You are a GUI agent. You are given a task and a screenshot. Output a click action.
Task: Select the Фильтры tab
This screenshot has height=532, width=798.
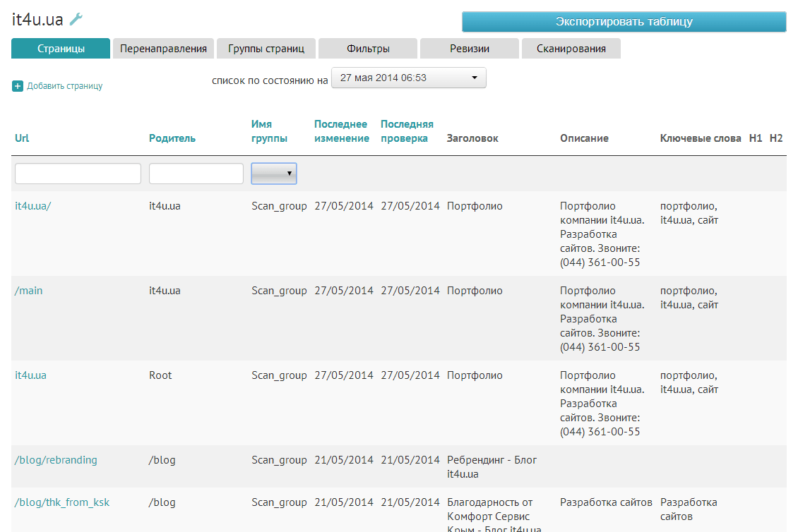pos(368,49)
